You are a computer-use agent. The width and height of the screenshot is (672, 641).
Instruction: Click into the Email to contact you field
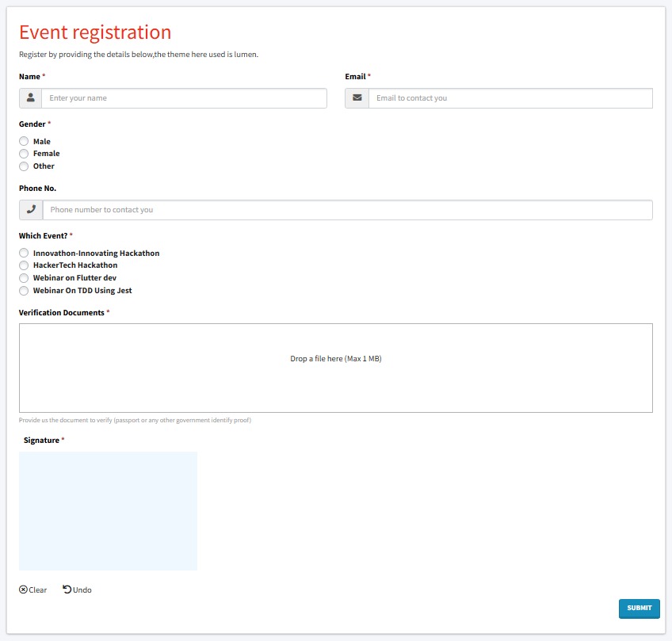click(510, 98)
